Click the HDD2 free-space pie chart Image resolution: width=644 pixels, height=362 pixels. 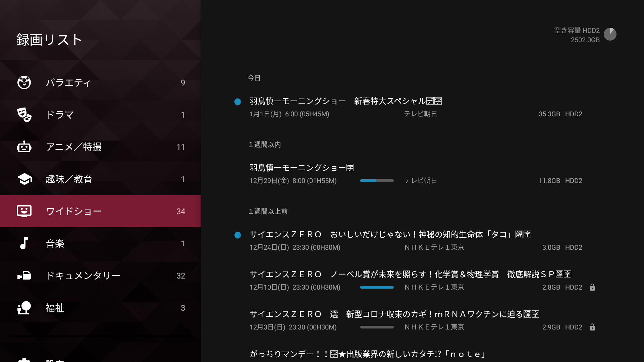point(610,34)
